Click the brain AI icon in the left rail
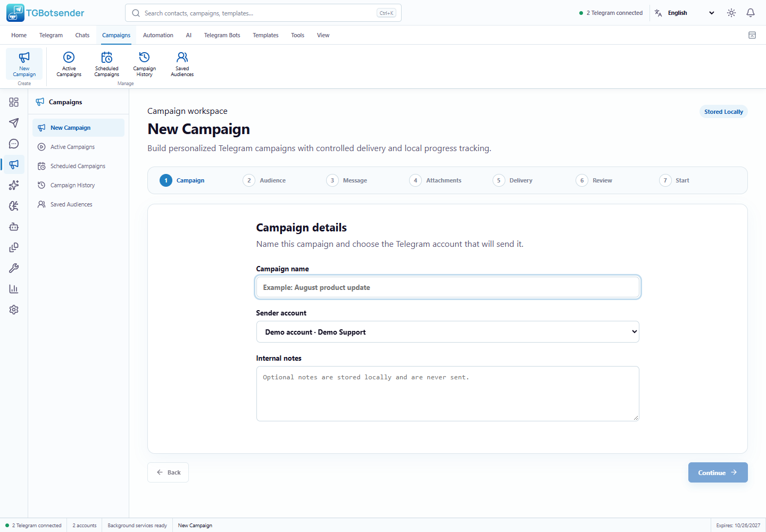 (x=14, y=206)
